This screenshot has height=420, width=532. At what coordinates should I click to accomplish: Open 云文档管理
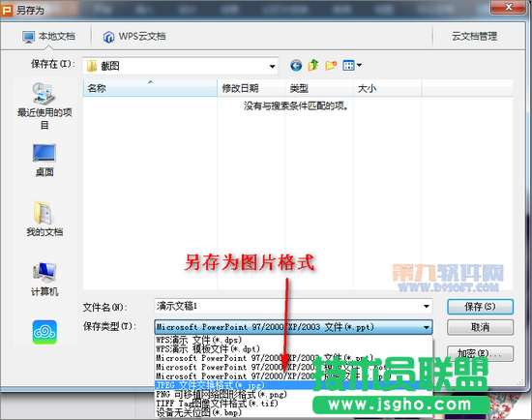pyautogui.click(x=474, y=37)
